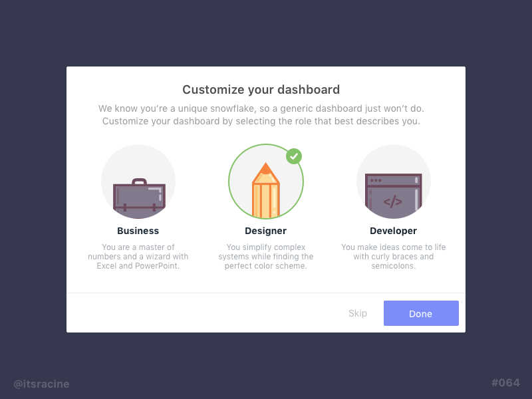532x399 pixels.
Task: Select the Business heading label
Action: (138, 231)
